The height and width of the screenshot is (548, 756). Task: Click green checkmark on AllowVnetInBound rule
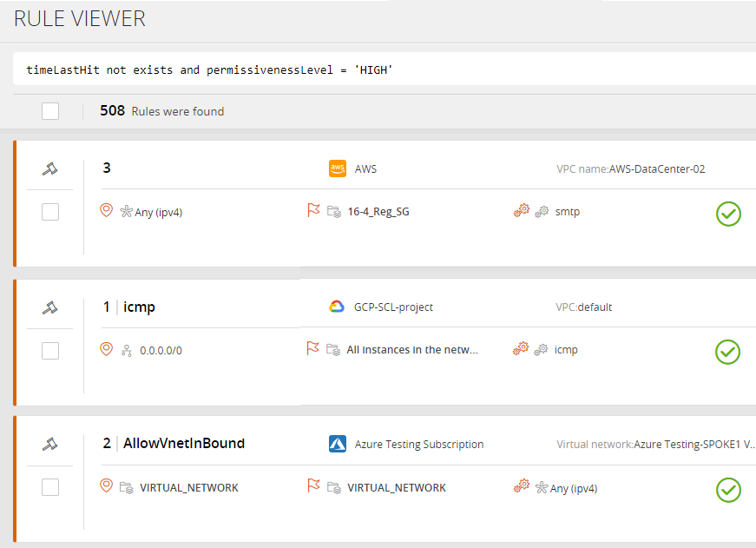(728, 490)
